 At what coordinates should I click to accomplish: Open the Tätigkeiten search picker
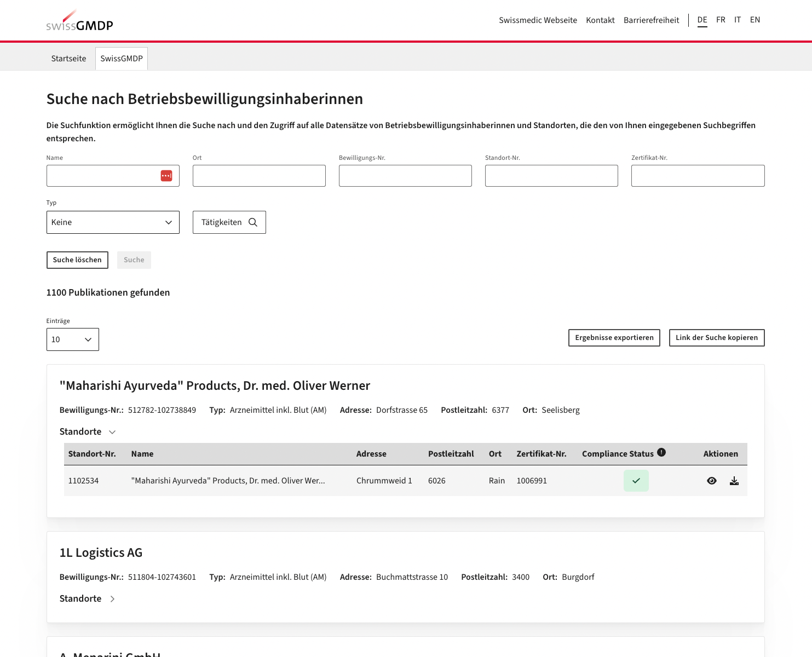pos(229,222)
